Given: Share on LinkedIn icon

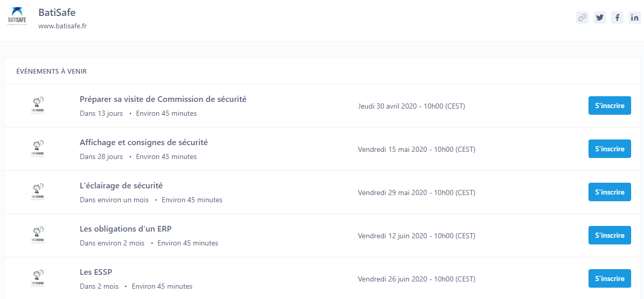Looking at the screenshot, I should coord(635,17).
